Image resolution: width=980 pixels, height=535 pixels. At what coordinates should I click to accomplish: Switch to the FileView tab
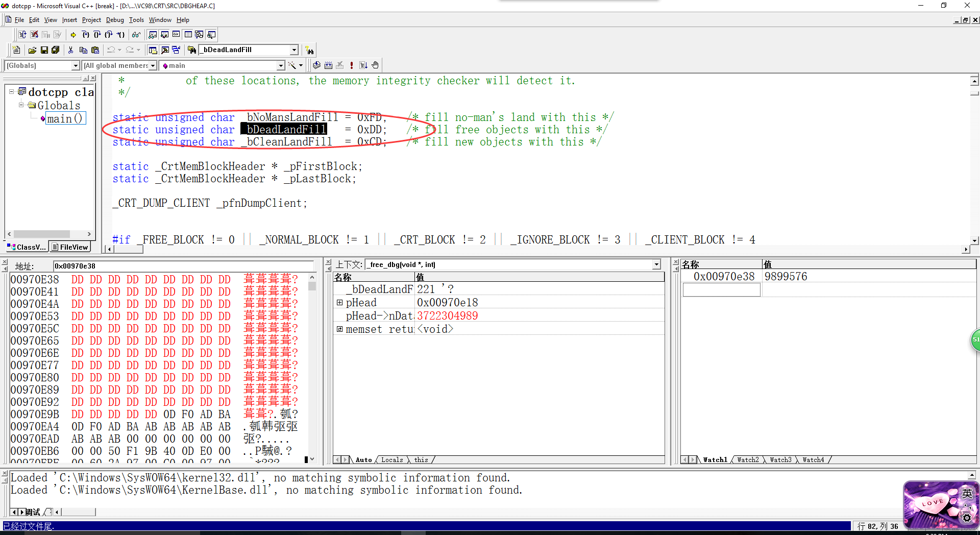pyautogui.click(x=70, y=247)
